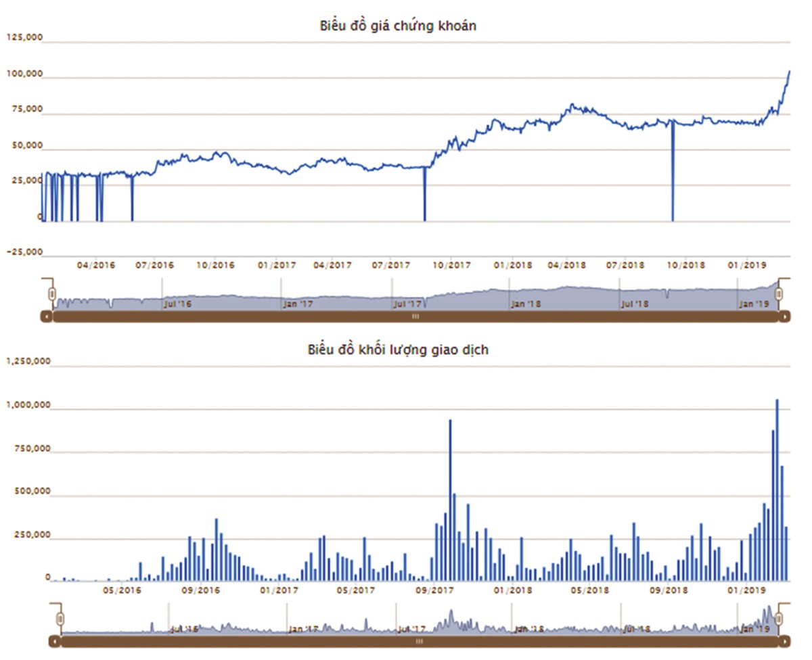Click the 01/2018 label on price axis
Viewport: 812px width, 660px height.
(512, 265)
